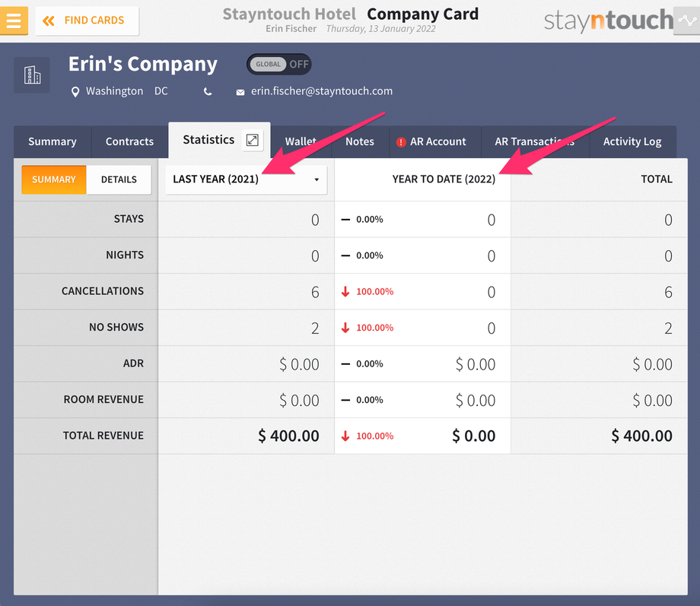Screen dimensions: 700x606
Task: Click the AR Account warning icon
Action: [x=401, y=142]
